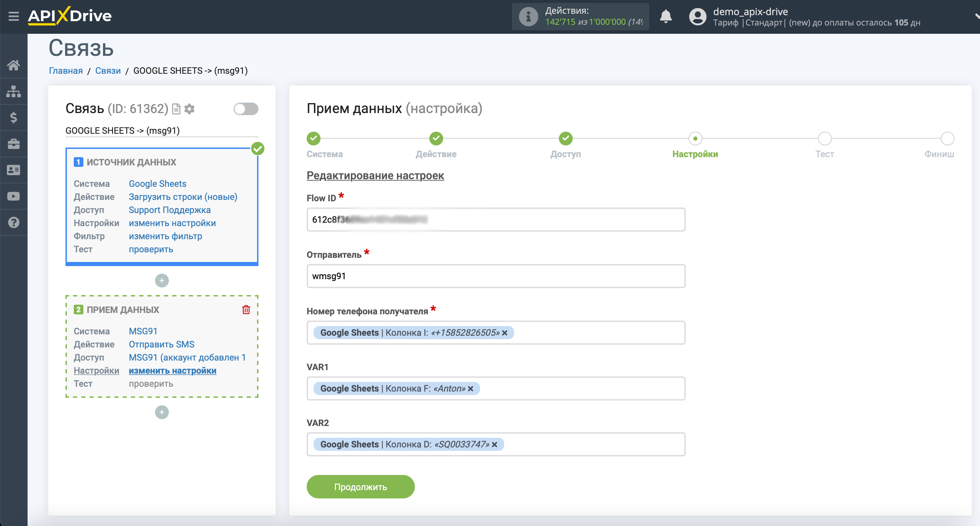This screenshot has width=980, height=526.
Task: Click the ИСТОЧНИК ДАННЫХ block header
Action: click(131, 162)
